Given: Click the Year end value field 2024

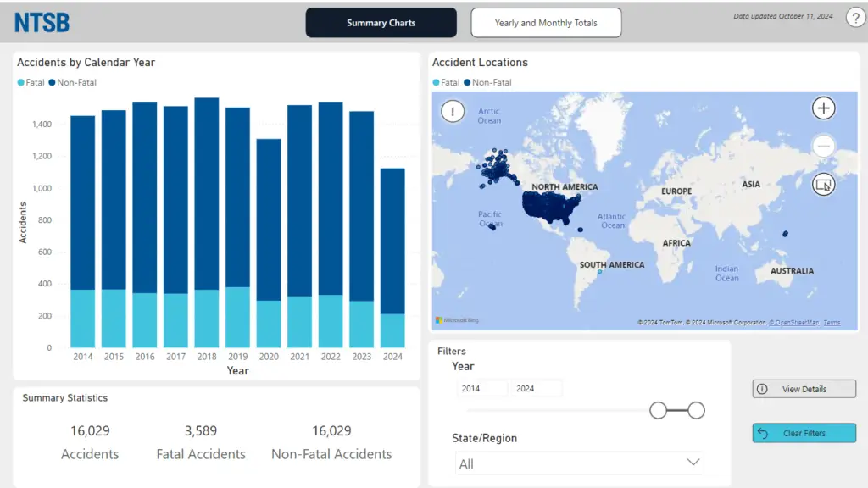Looking at the screenshot, I should [x=536, y=388].
